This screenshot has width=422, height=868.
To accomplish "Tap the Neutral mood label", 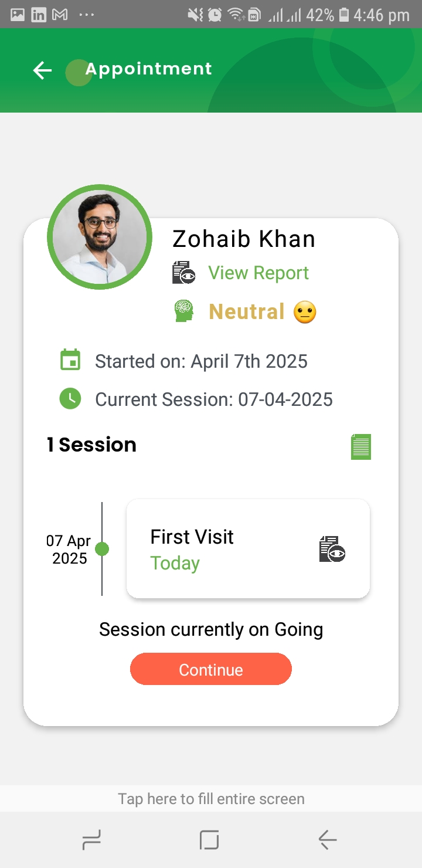I will click(247, 311).
